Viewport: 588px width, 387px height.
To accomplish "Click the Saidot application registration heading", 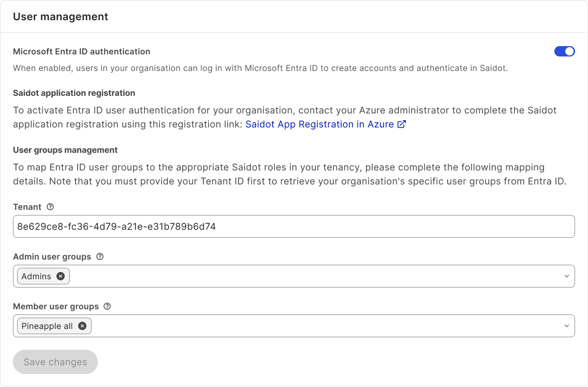I will pos(74,93).
